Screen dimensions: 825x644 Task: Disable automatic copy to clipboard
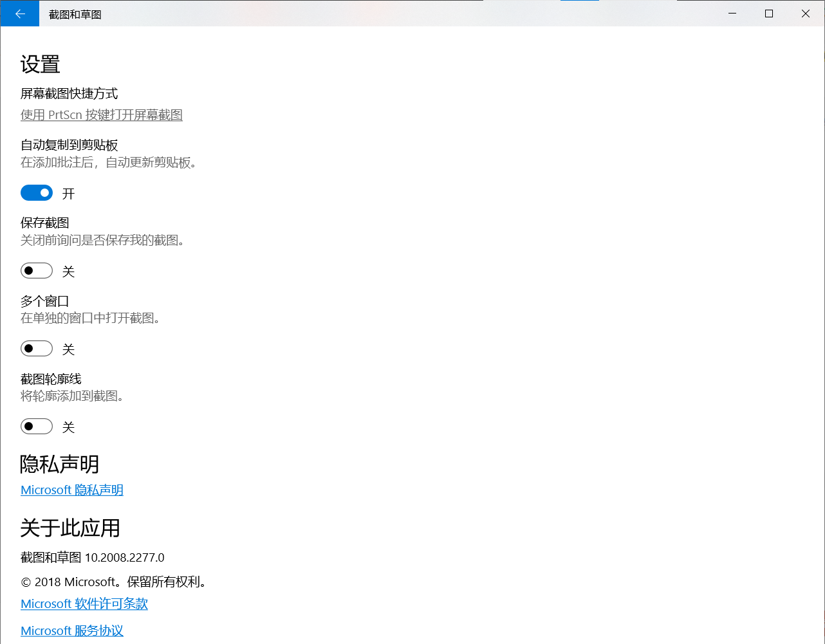37,192
